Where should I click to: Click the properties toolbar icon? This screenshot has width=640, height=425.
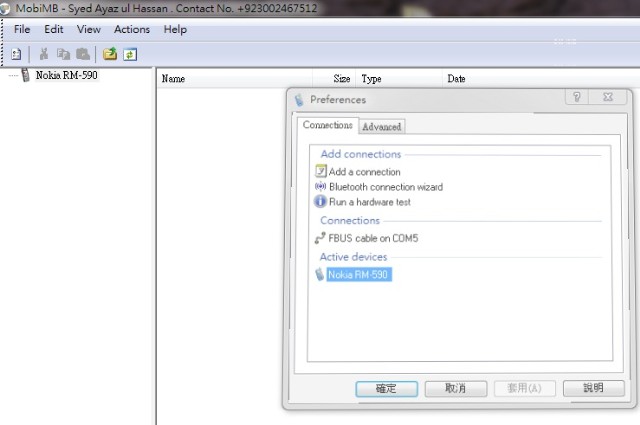coord(16,54)
